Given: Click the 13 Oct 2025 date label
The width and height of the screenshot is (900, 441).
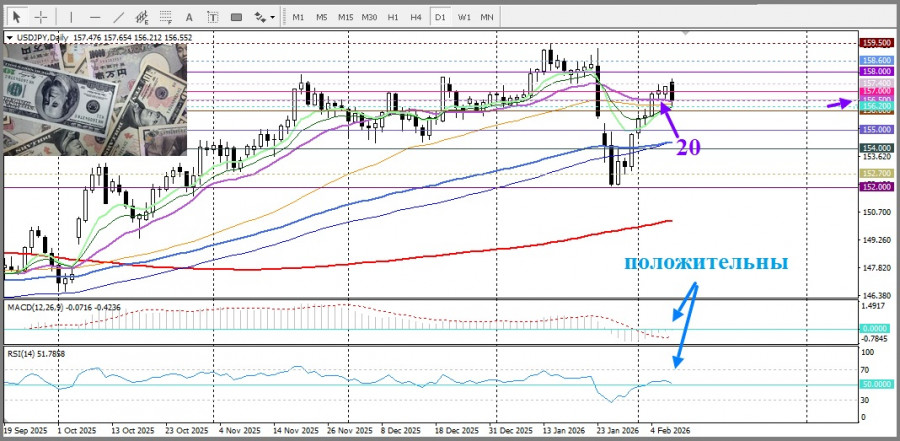Looking at the screenshot, I should pyautogui.click(x=133, y=430).
